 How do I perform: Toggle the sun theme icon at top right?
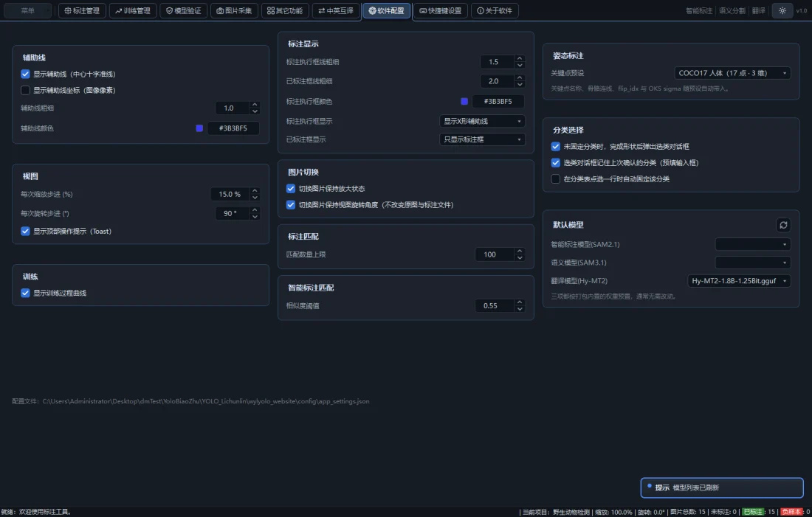coord(782,10)
